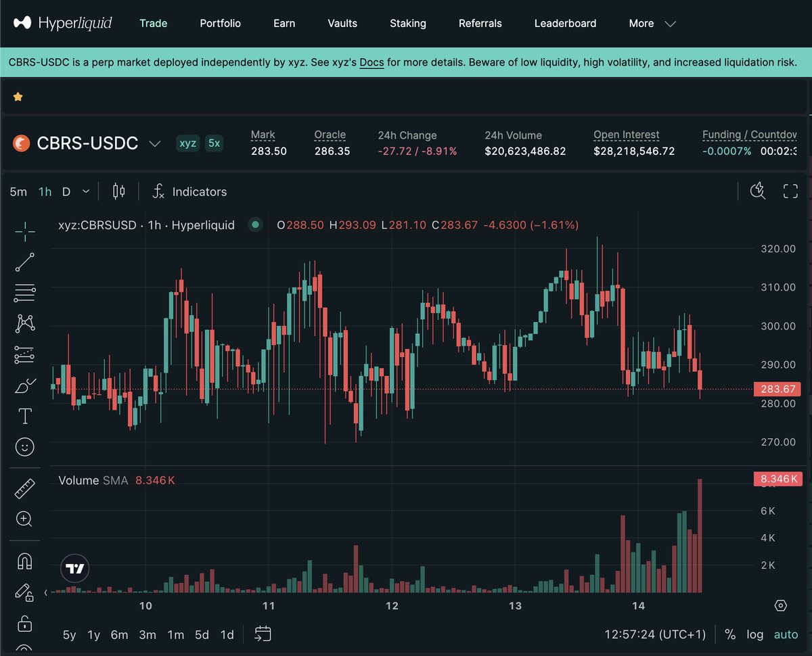Toggle percent scale mode
This screenshot has height=656, width=812.
point(730,634)
